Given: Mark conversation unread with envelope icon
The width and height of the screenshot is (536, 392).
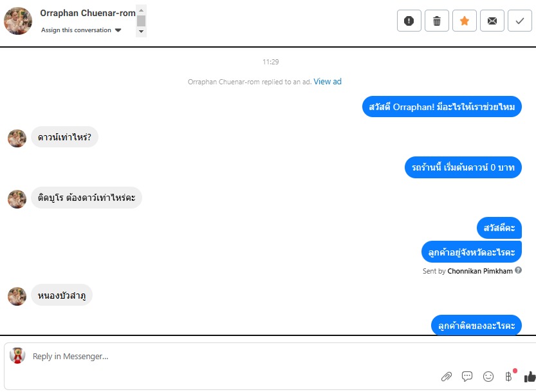Looking at the screenshot, I should pyautogui.click(x=492, y=21).
